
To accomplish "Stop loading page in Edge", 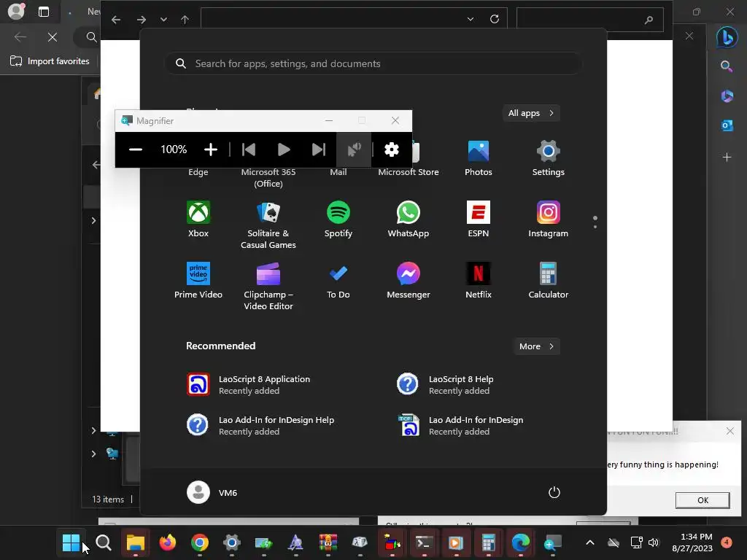I will [53, 36].
